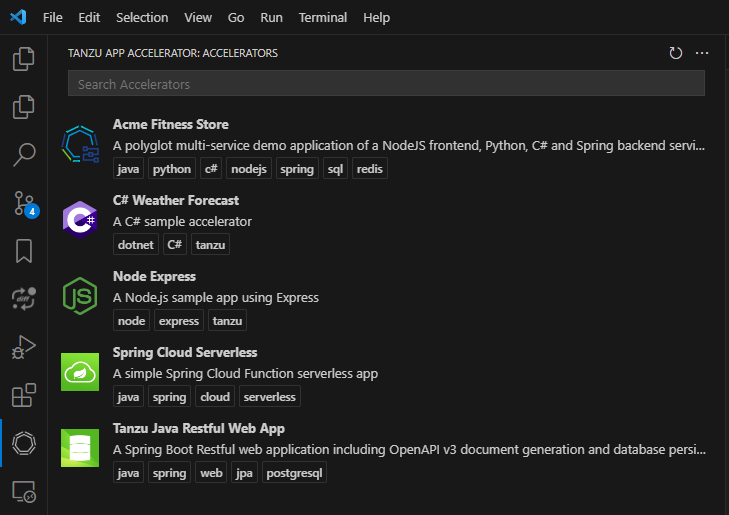Open the View menu
The width and height of the screenshot is (729, 515).
[x=198, y=18]
